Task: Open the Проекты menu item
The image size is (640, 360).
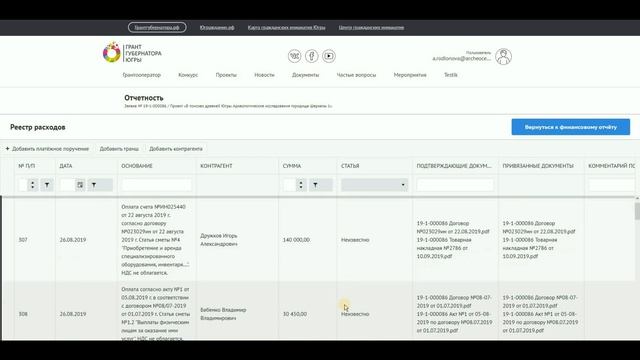Action: pyautogui.click(x=226, y=75)
